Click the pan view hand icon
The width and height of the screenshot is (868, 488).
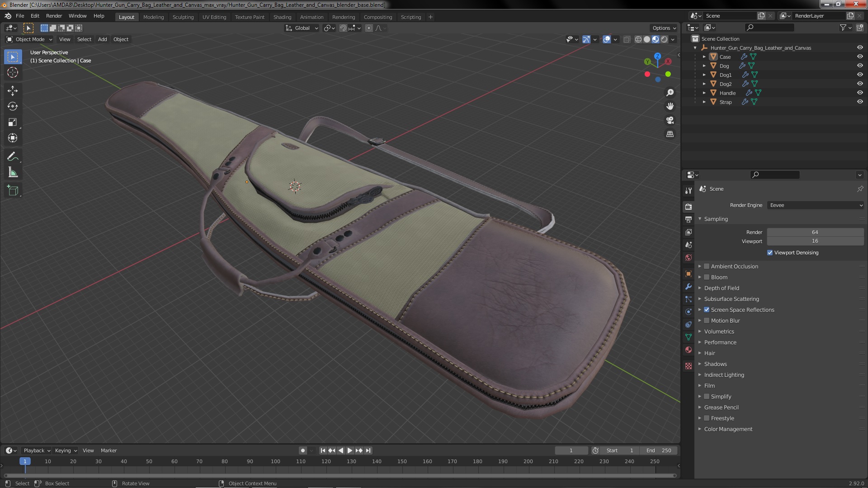(x=670, y=106)
